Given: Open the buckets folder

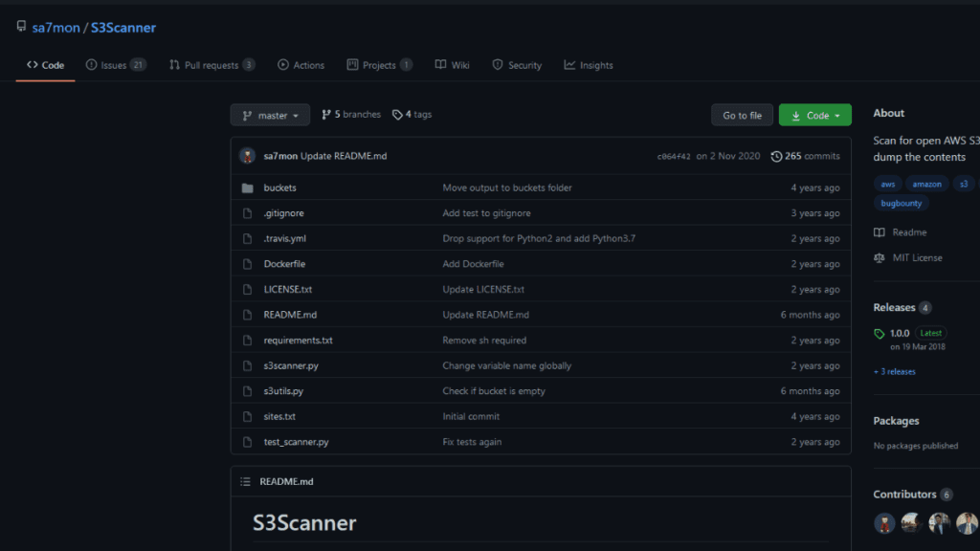Looking at the screenshot, I should point(280,187).
